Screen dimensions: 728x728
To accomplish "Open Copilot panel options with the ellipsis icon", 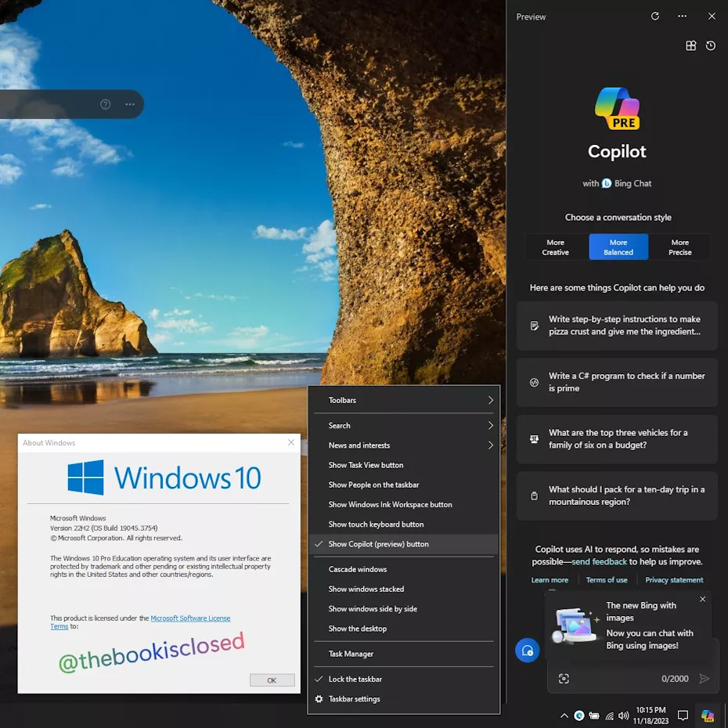I will [682, 16].
